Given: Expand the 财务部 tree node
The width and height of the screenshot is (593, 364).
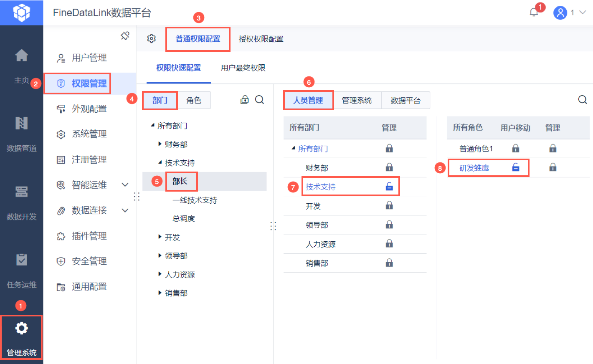Looking at the screenshot, I should [x=160, y=144].
